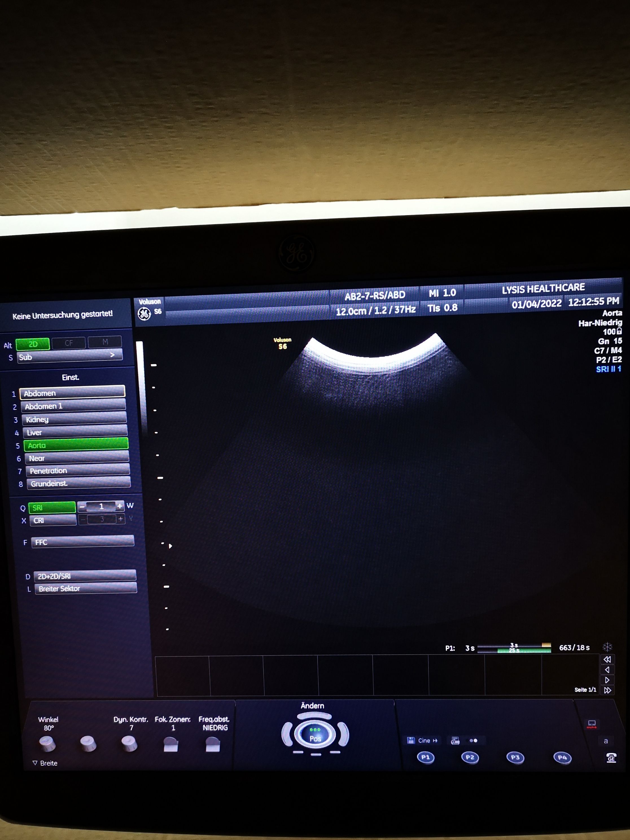This screenshot has width=630, height=840.
Task: Jump to last clipboard page
Action: 607,690
